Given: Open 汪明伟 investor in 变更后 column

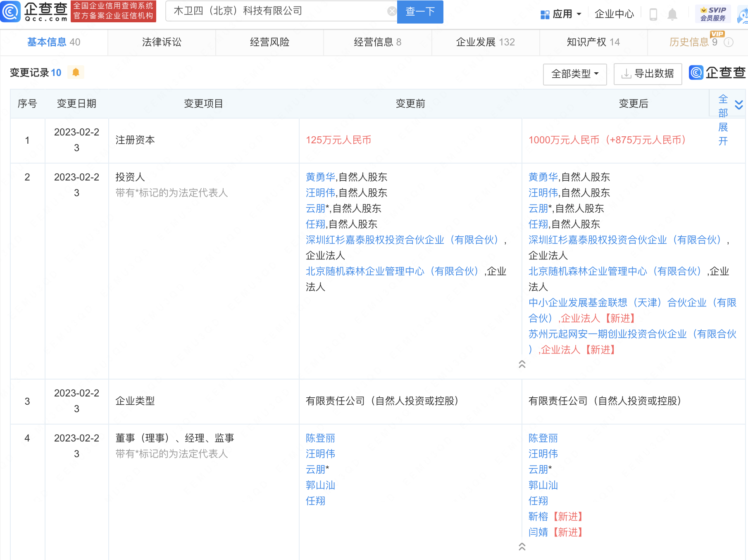Looking at the screenshot, I should (543, 193).
